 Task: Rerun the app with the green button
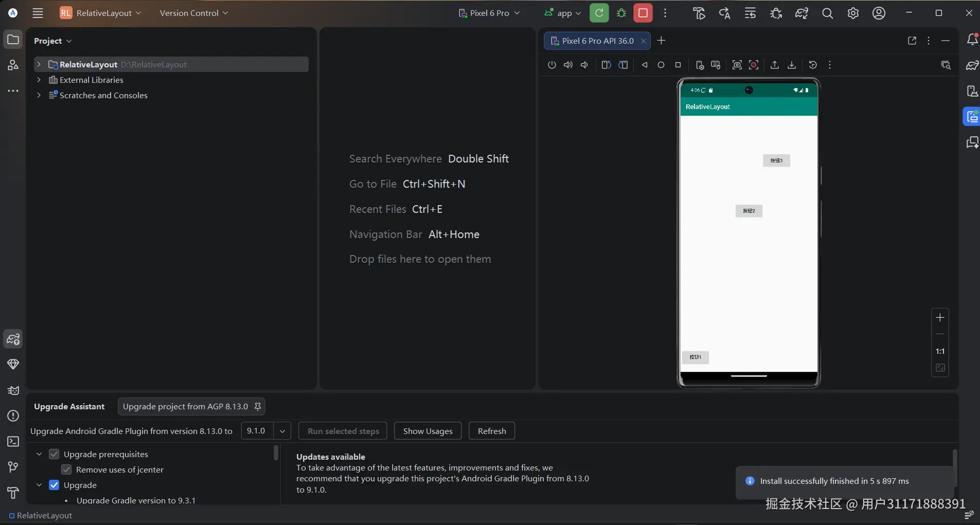[599, 13]
